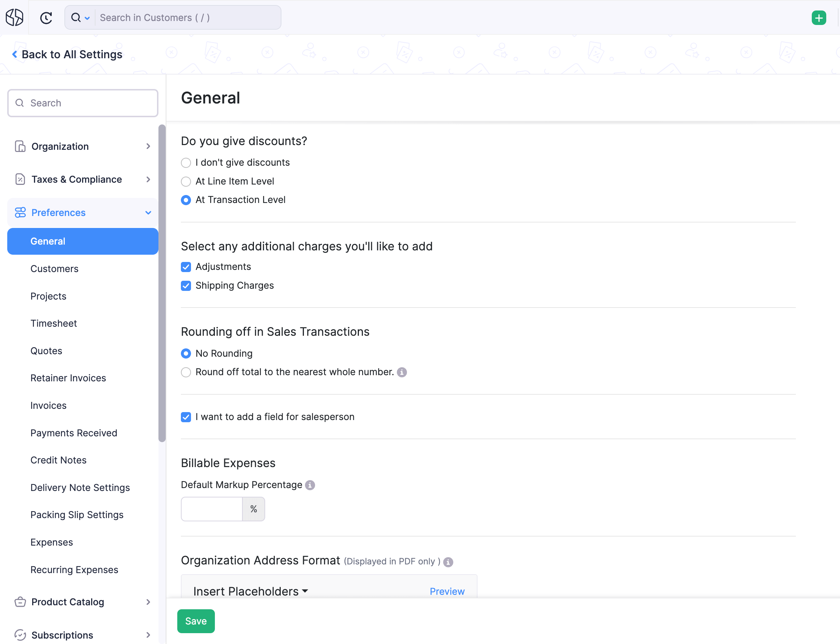This screenshot has height=644, width=840.
Task: Select At Line Item Level discount option
Action: (x=186, y=181)
